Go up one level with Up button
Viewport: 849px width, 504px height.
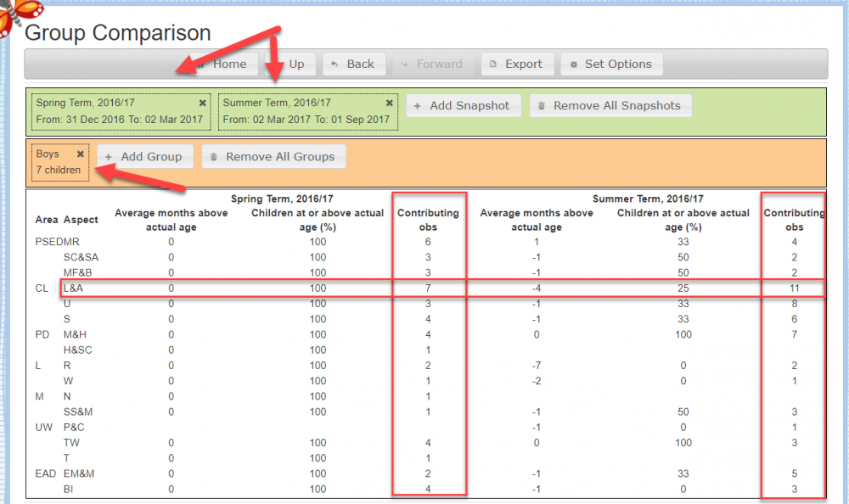point(290,64)
